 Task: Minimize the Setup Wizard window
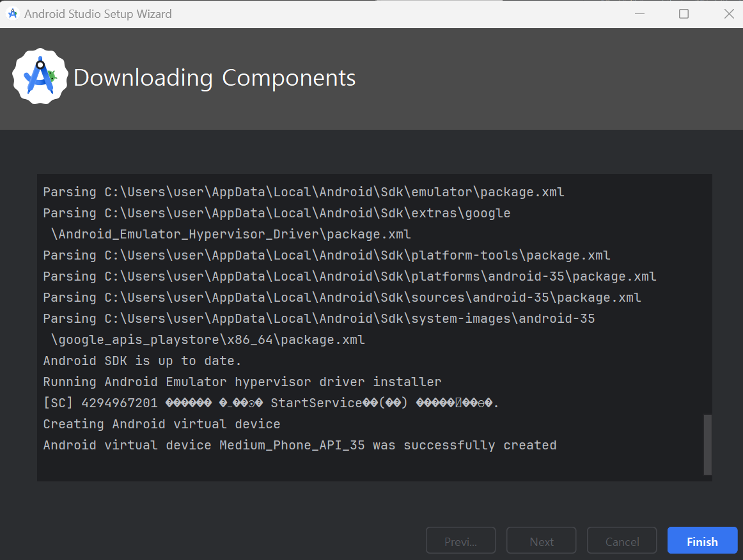click(639, 13)
